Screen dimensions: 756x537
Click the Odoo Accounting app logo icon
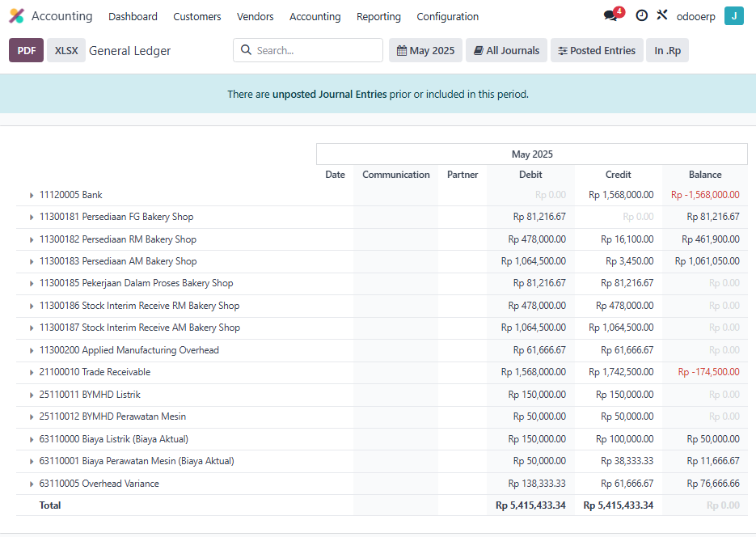coord(16,16)
